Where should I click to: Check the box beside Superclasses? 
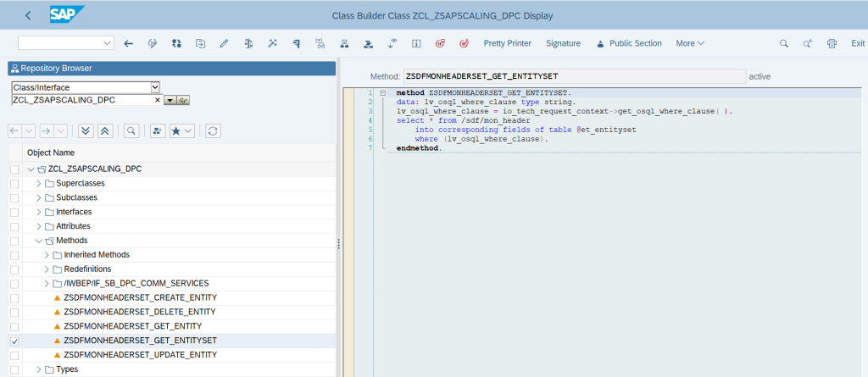(14, 183)
